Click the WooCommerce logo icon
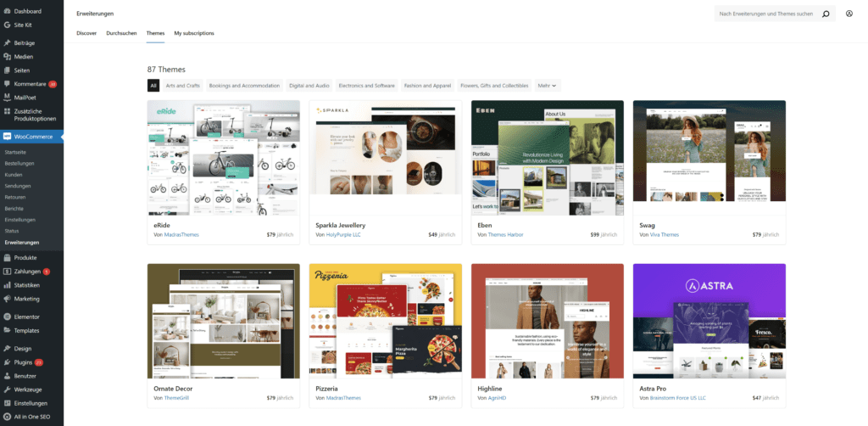868x426 pixels. (x=7, y=137)
